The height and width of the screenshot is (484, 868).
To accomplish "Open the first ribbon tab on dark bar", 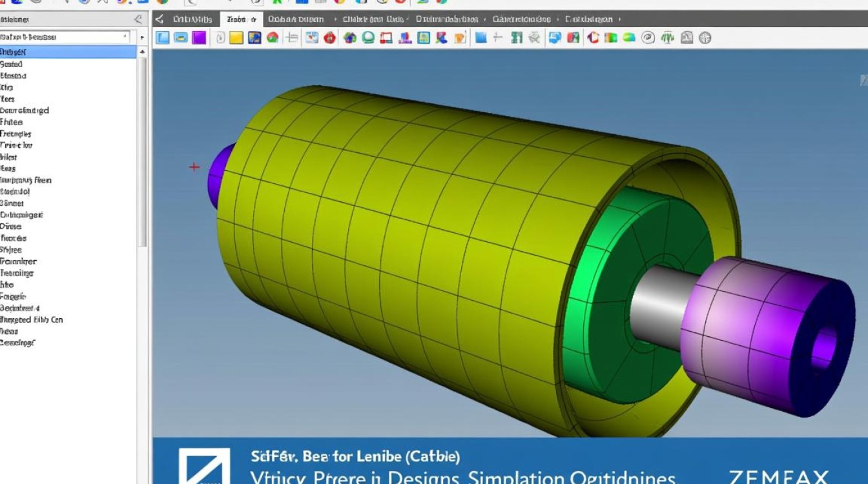I will pos(192,20).
